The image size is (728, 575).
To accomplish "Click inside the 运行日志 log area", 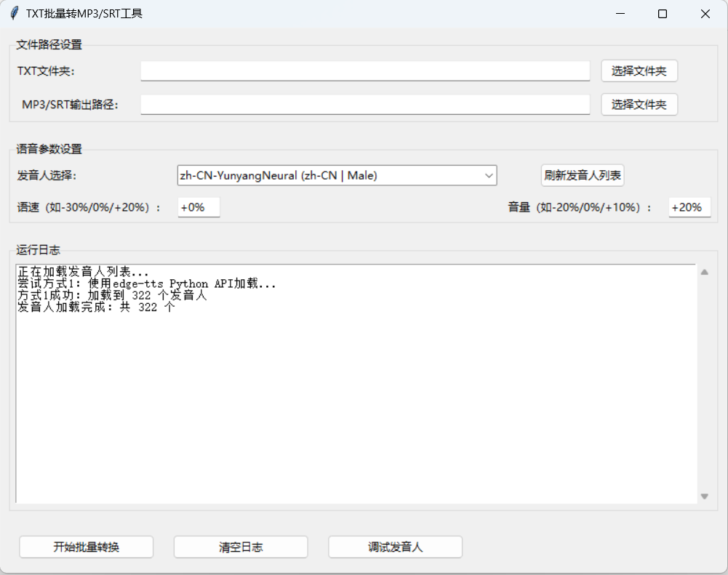I will pos(349,378).
